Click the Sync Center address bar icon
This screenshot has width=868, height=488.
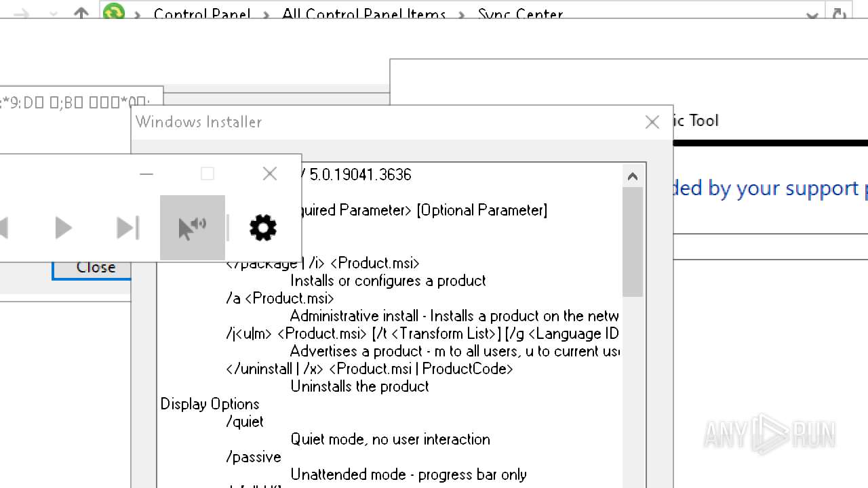coord(114,12)
